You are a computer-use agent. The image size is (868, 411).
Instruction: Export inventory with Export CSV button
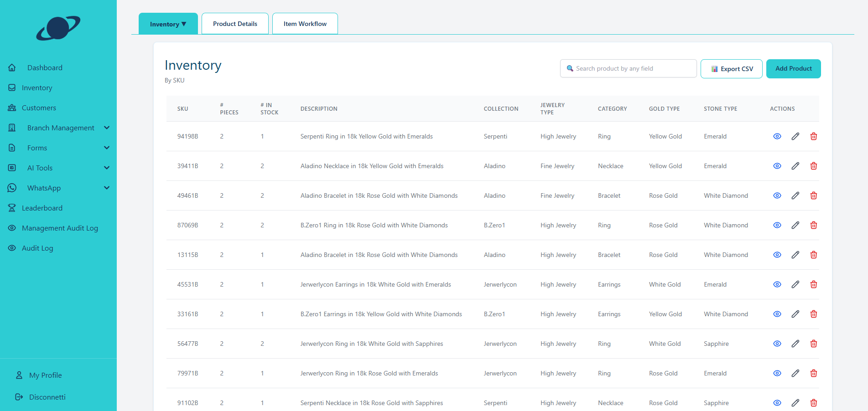(731, 69)
